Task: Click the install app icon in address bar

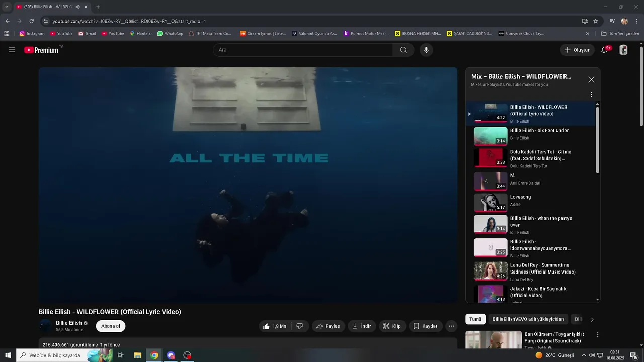Action: click(x=585, y=21)
